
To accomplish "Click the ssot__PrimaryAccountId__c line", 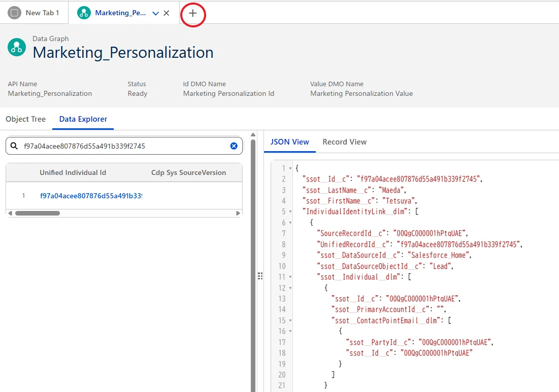I will click(x=389, y=309).
